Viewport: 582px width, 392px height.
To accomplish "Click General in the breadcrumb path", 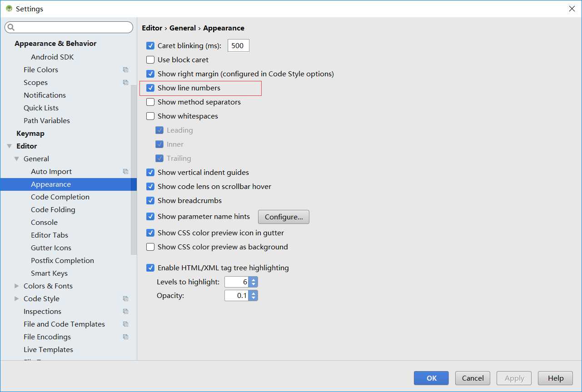I will [x=183, y=28].
